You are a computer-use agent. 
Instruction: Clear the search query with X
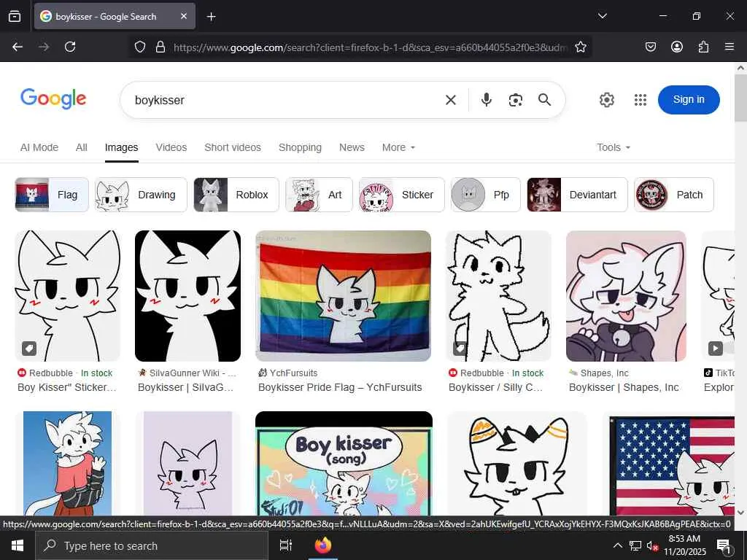point(451,100)
